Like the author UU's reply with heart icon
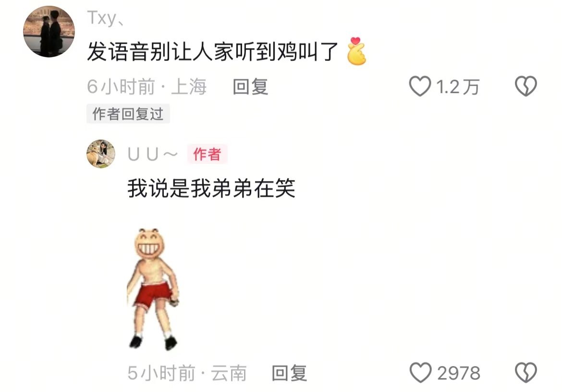The width and height of the screenshot is (562, 392). (x=420, y=373)
